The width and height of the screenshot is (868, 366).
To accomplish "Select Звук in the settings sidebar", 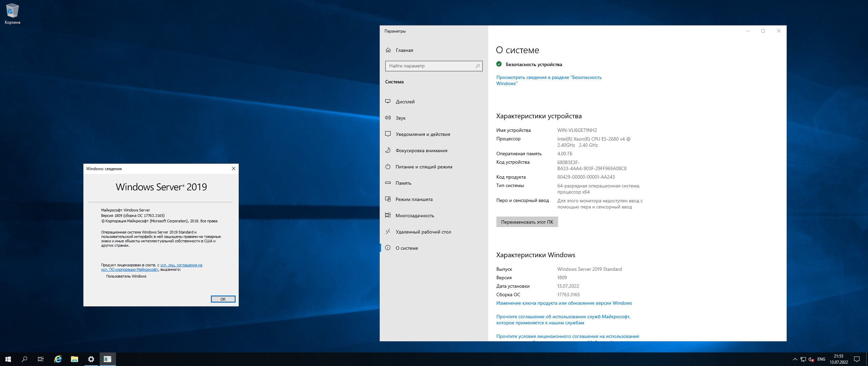I will (434, 118).
